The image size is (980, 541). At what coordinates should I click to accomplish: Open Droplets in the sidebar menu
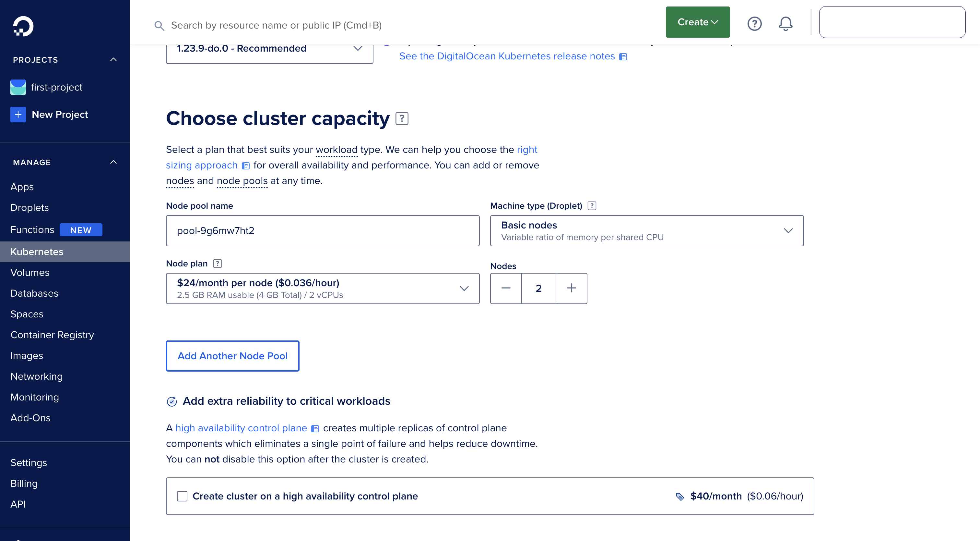point(30,207)
